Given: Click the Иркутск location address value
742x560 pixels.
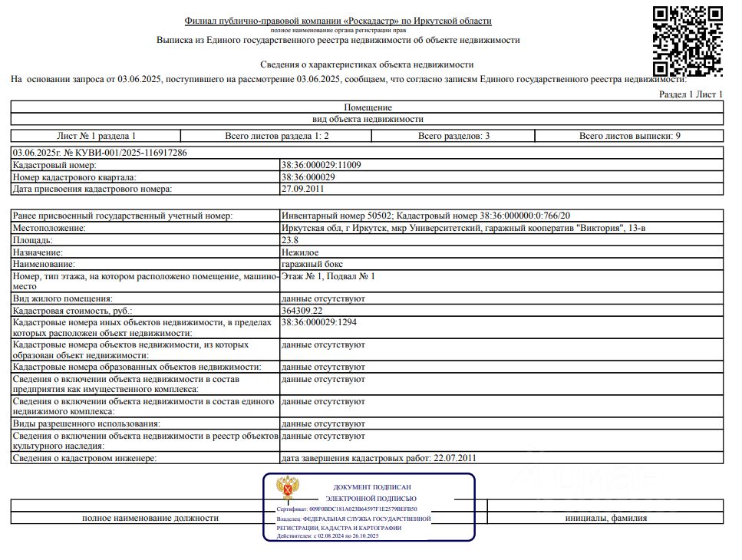Looking at the screenshot, I should point(463,228).
